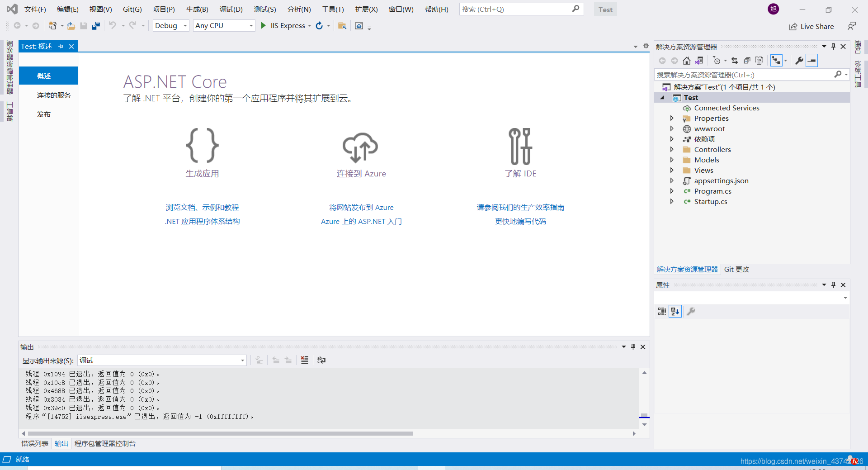This screenshot has width=868, height=470.
Task: Click the Open File folder icon
Action: pos(71,26)
